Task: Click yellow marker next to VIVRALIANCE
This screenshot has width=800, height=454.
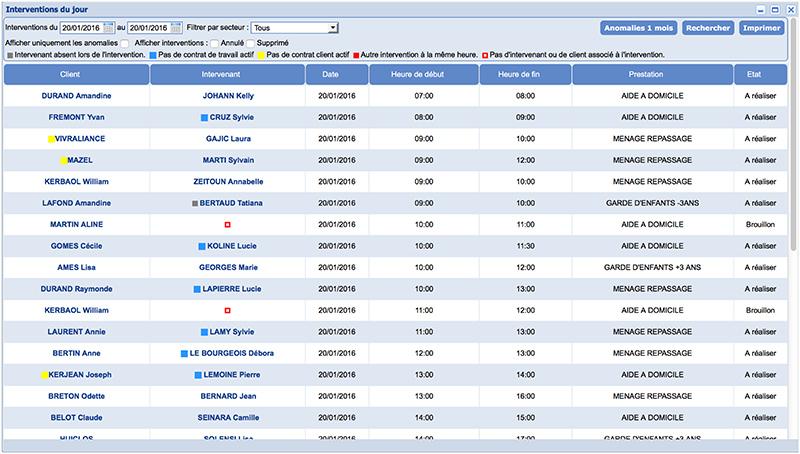Action: click(x=51, y=139)
